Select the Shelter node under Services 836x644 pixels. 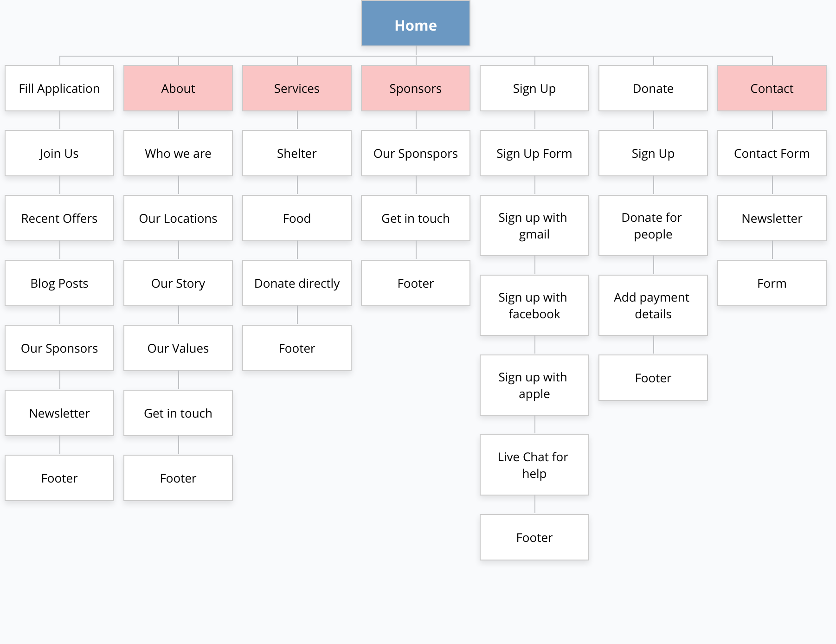click(297, 153)
